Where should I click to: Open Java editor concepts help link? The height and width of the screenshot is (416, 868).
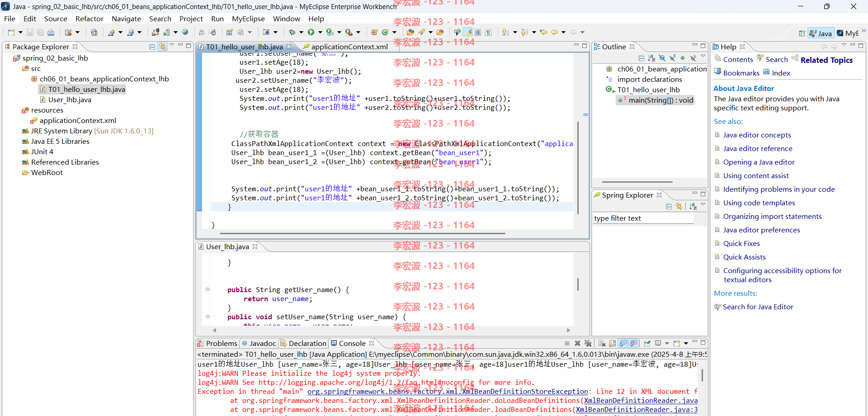tap(757, 135)
